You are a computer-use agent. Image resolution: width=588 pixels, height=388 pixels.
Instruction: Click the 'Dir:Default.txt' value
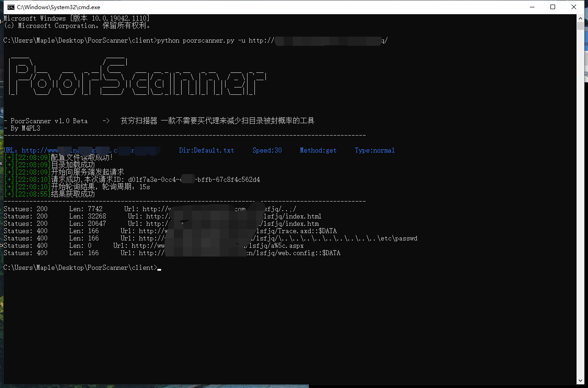coord(206,150)
